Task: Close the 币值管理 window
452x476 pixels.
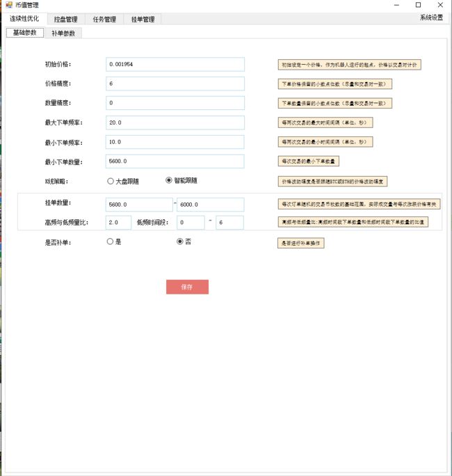Action: pyautogui.click(x=440, y=5)
